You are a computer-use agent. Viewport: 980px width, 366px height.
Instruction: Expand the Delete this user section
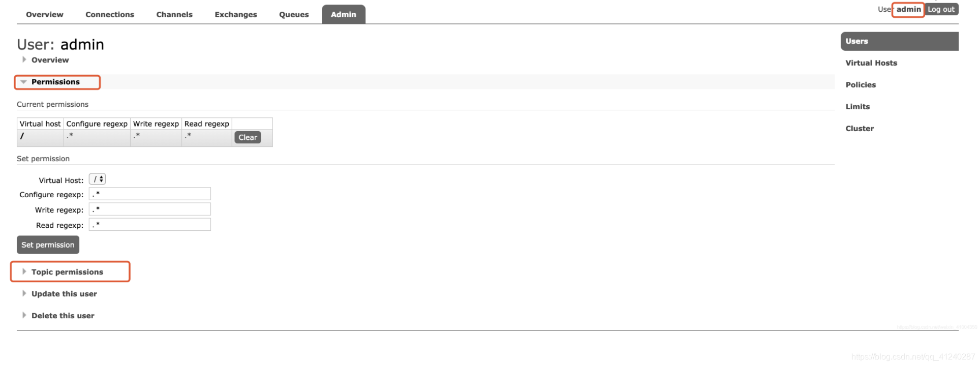click(x=62, y=315)
